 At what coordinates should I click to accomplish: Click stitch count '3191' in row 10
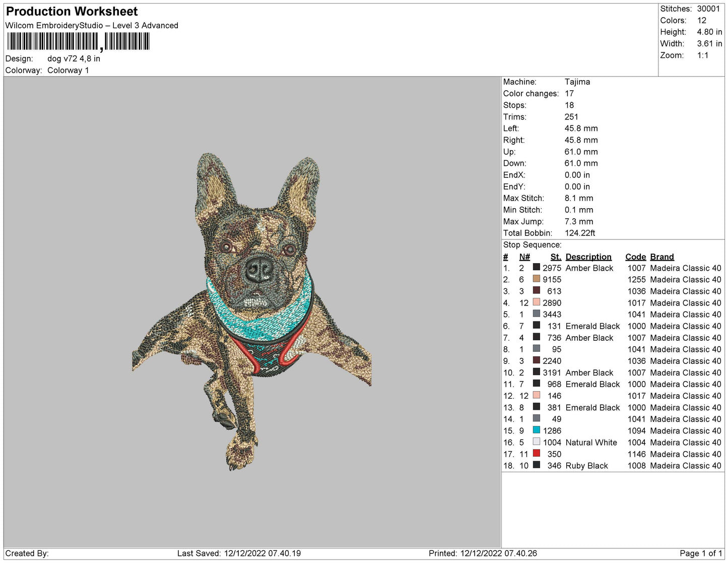coord(552,372)
